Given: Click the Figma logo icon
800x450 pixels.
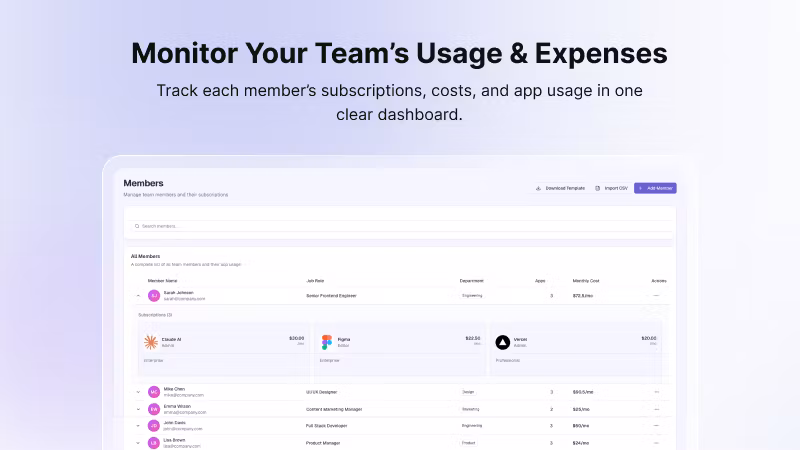Looking at the screenshot, I should [x=327, y=342].
